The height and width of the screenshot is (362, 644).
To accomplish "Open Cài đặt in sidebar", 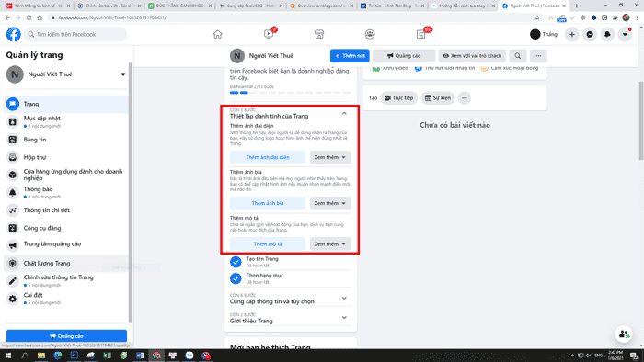I will pyautogui.click(x=65, y=299).
